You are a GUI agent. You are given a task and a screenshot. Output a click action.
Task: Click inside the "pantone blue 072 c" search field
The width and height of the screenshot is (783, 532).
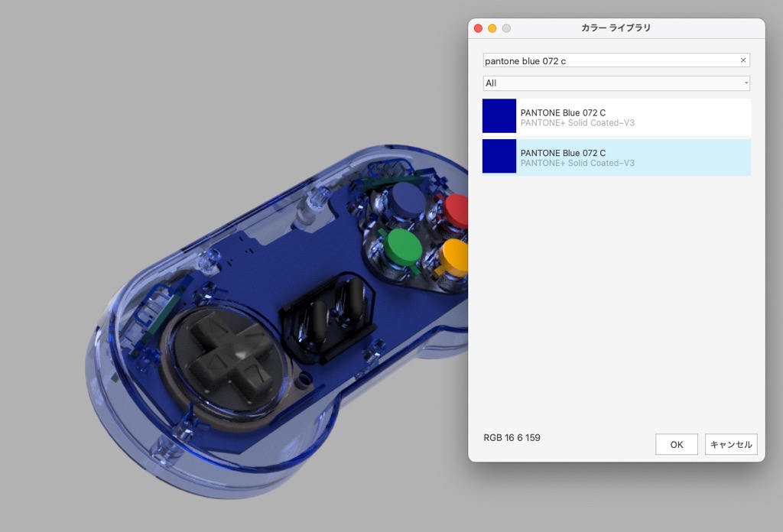coord(604,60)
